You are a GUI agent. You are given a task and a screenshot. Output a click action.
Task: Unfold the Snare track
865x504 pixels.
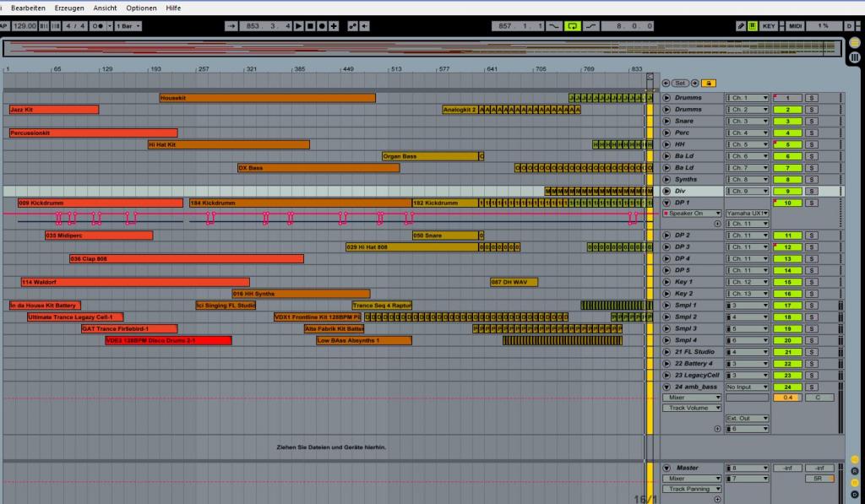pyautogui.click(x=666, y=122)
